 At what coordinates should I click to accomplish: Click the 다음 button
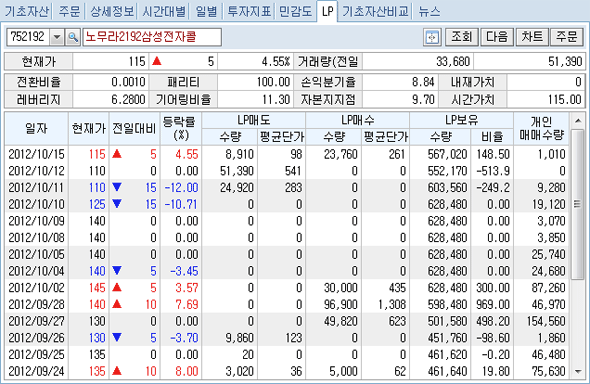coord(497,37)
